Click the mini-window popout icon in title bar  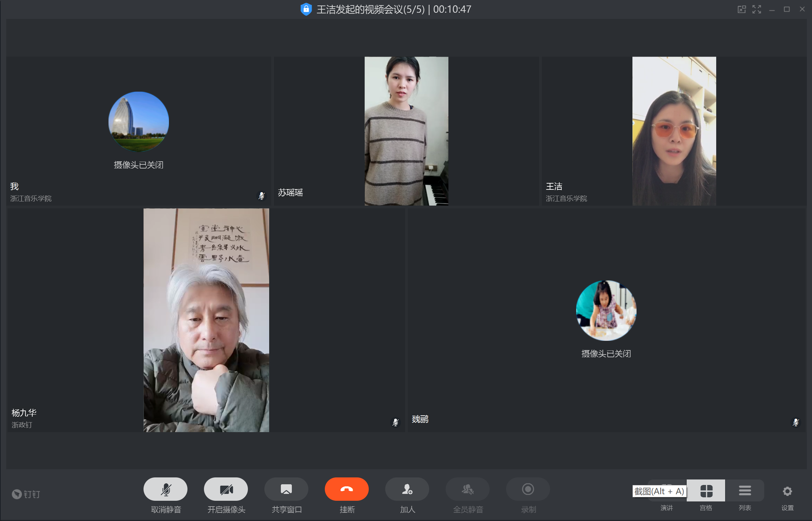pos(742,9)
